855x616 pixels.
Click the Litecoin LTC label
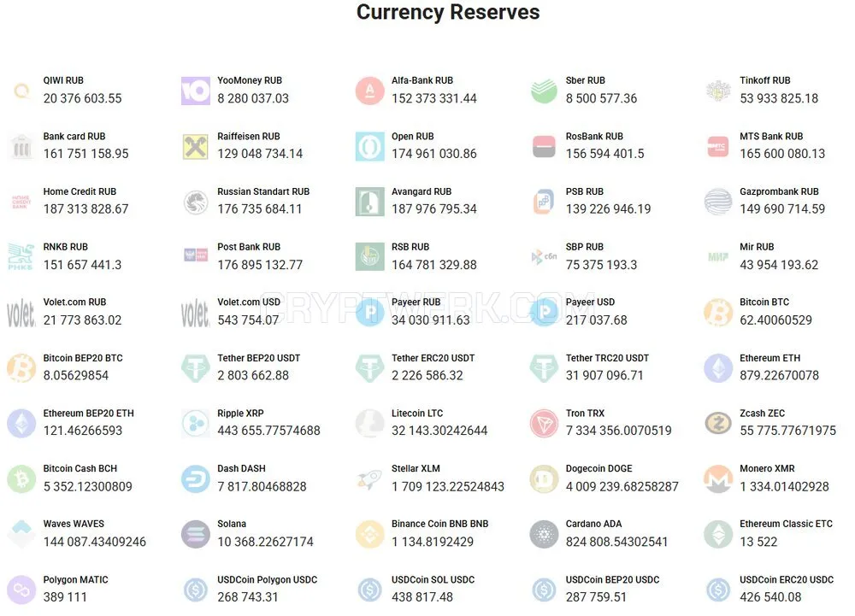(417, 414)
